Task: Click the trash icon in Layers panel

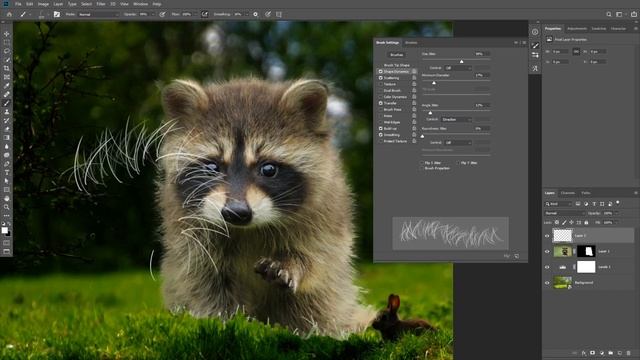Action: coord(629,353)
